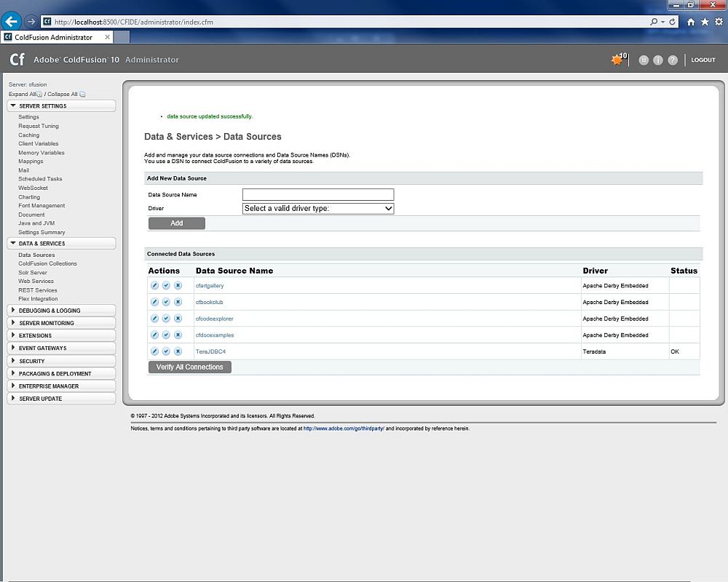Open the cfartgallery data source link
Image resolution: width=728 pixels, height=582 pixels.
point(210,286)
